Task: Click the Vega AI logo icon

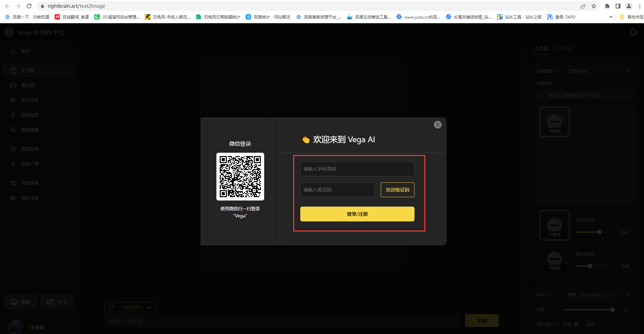Action: click(9, 32)
